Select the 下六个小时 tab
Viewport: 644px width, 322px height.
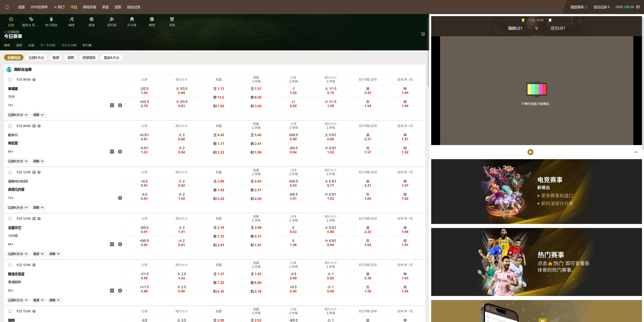tap(69, 45)
